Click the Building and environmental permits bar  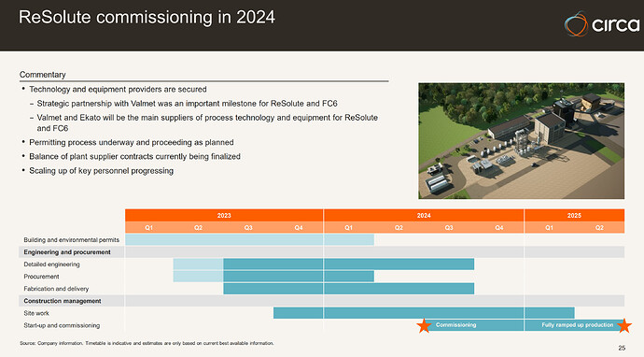tap(249, 240)
